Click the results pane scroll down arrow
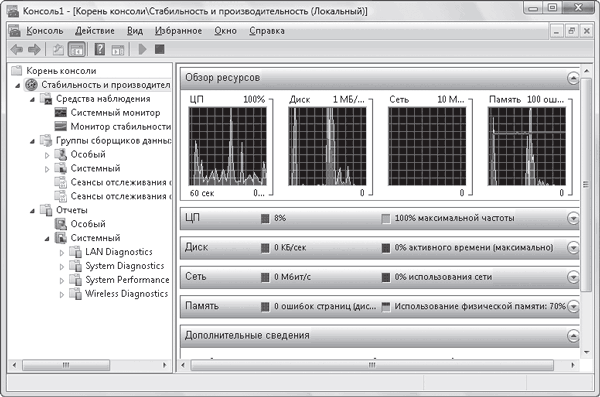 tap(587, 352)
